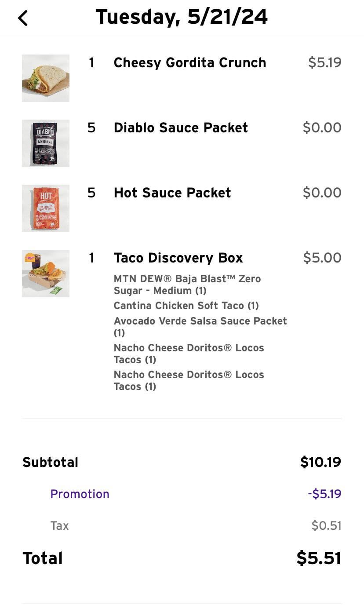Viewport: 364px width, 605px height.
Task: Click the first Nacho Cheese Doritos Locos Tacos line
Action: pyautogui.click(x=189, y=354)
